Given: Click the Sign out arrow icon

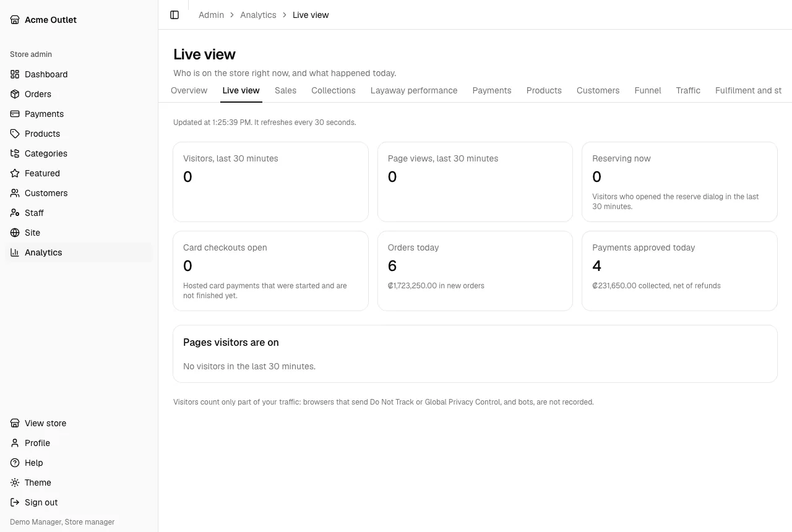Looking at the screenshot, I should [x=15, y=502].
